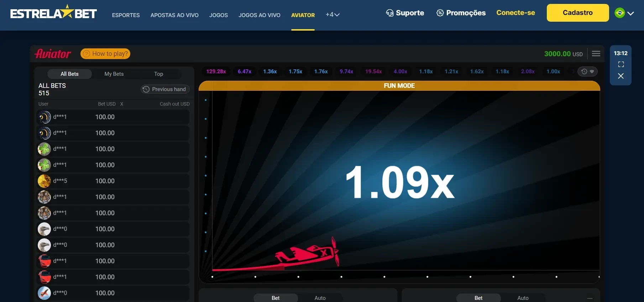Screen dimensions: 644x302
Task: Show the Previous hand results
Action: pyautogui.click(x=165, y=89)
